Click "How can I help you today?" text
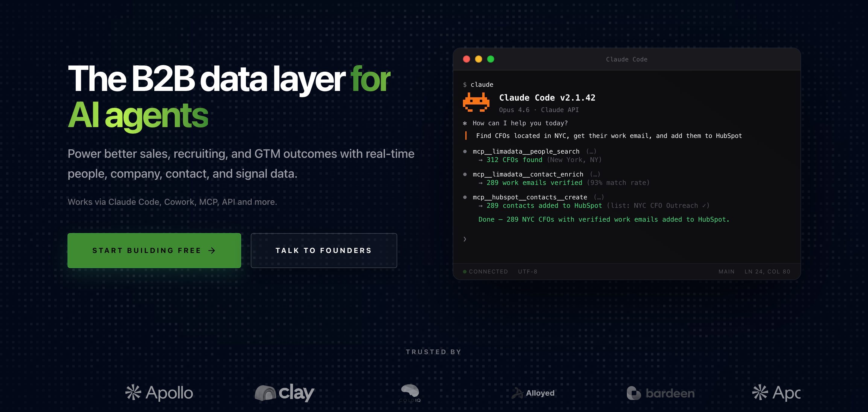Viewport: 868px width, 412px height. (520, 123)
